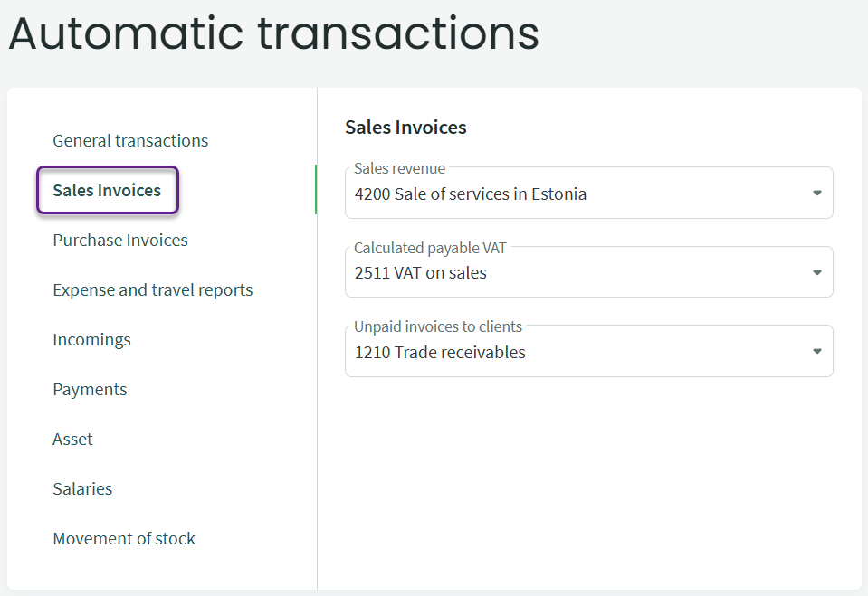Switch to the Incomings section
This screenshot has width=868, height=596.
tap(91, 339)
